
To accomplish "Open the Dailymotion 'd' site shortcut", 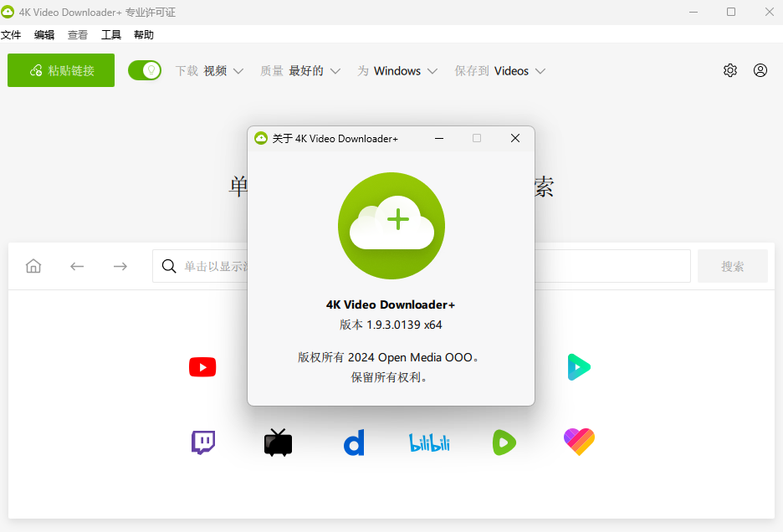I will [x=354, y=442].
